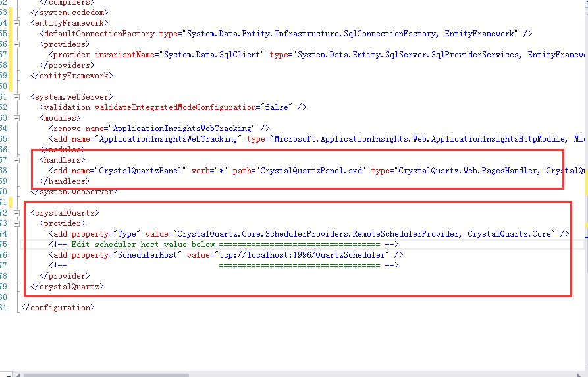
Task: Click the closing </entityFramework> tag
Action: pos(72,76)
